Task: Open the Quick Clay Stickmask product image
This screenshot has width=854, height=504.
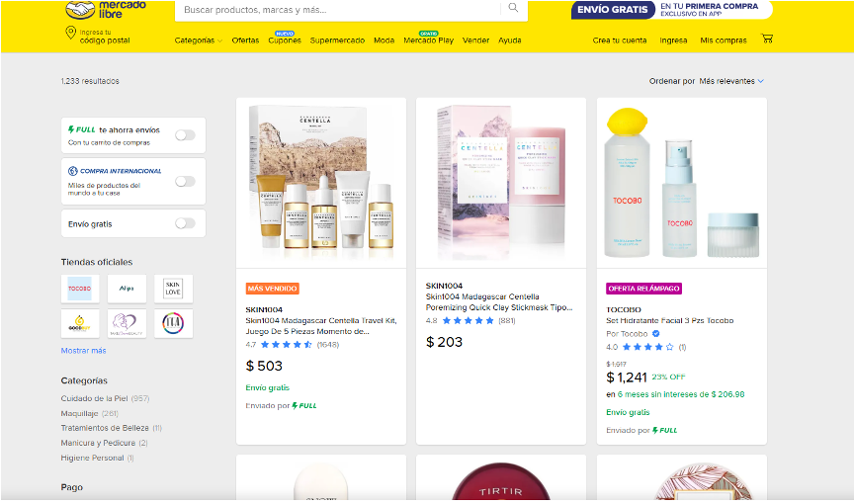Action: coord(501,183)
